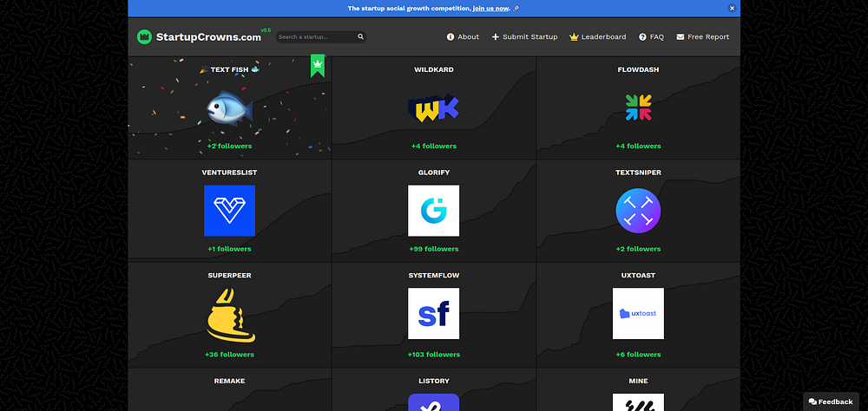
Task: Click the plus icon beside Submit Startup
Action: tap(496, 37)
